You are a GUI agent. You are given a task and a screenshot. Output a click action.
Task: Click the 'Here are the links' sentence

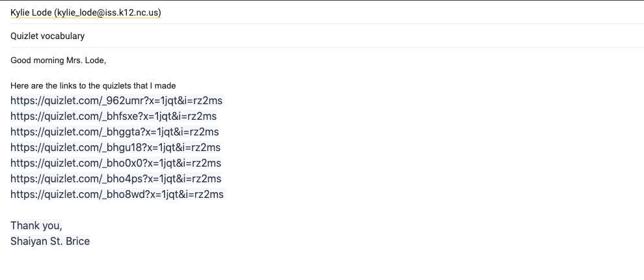(93, 85)
